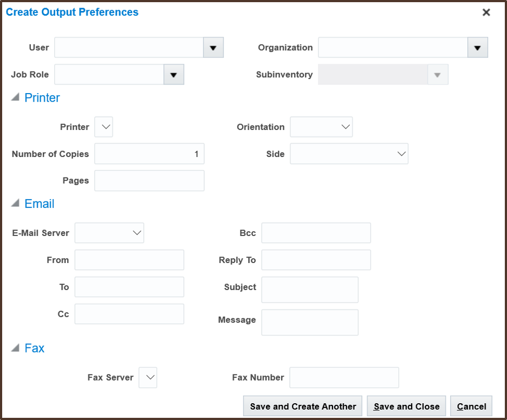Open the Printer selection dropdown
The width and height of the screenshot is (507, 420).
pos(103,127)
